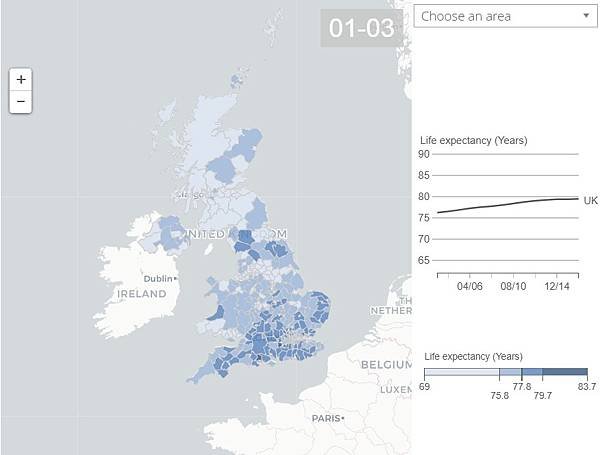Image resolution: width=600 pixels, height=455 pixels.
Task: Select the Cornwall area at southwest tip
Action: coord(199,373)
